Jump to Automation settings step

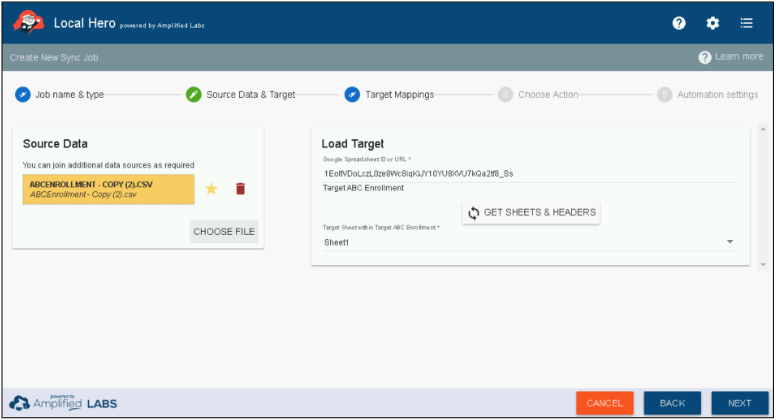708,94
